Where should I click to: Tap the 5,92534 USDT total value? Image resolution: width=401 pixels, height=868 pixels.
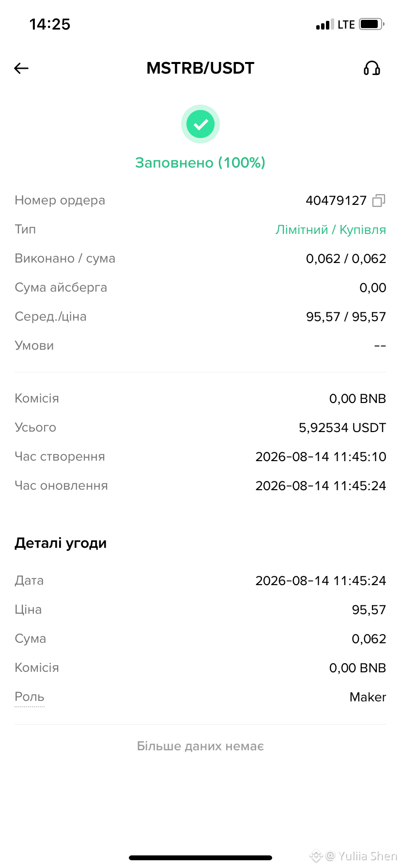pos(342,428)
